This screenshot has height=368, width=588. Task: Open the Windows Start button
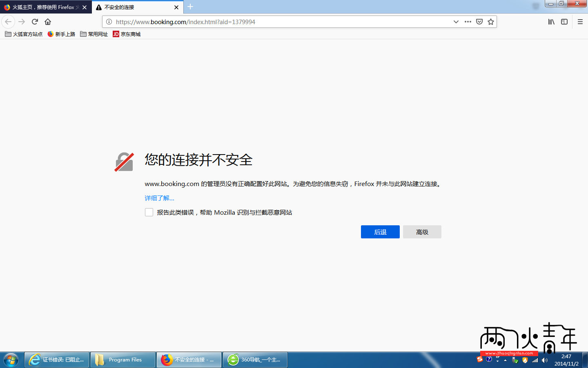pos(11,360)
